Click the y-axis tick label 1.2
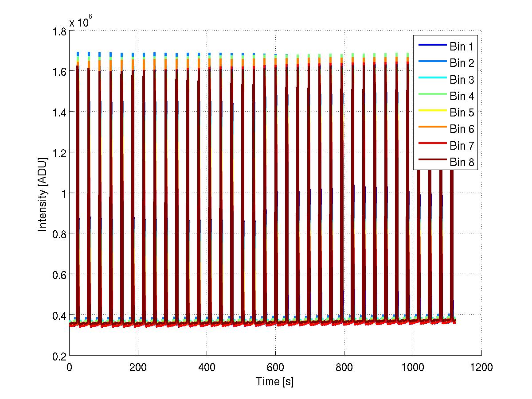The image size is (532, 399). coord(59,152)
